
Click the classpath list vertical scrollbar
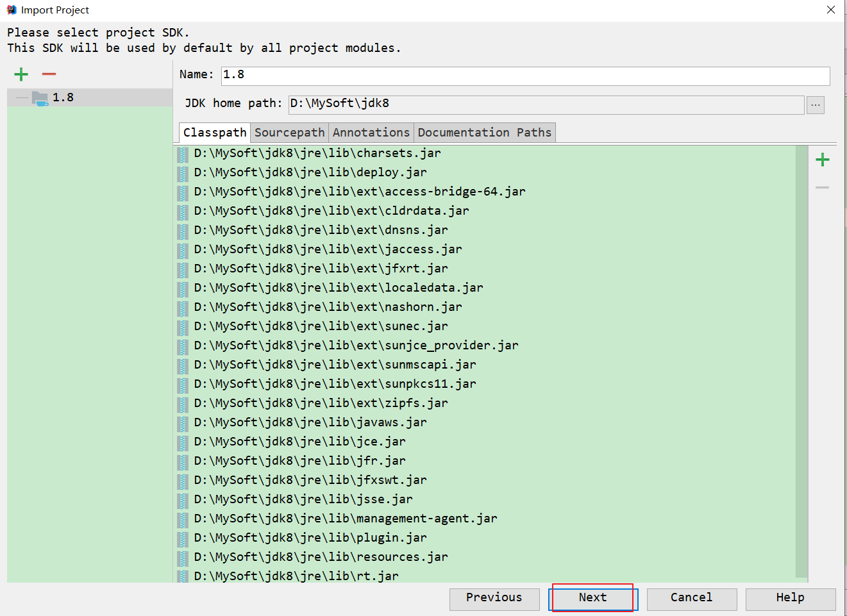(x=801, y=359)
